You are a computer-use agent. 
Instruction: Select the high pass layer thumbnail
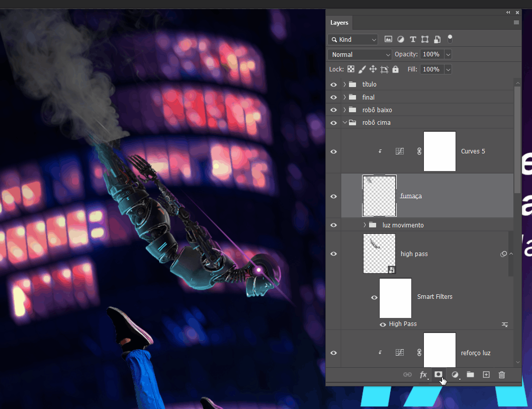(379, 254)
